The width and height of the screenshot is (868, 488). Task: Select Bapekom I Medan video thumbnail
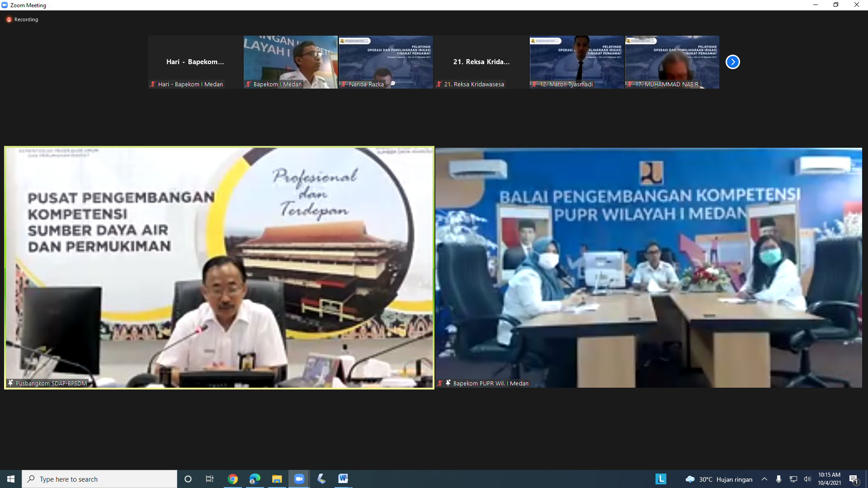[x=291, y=62]
